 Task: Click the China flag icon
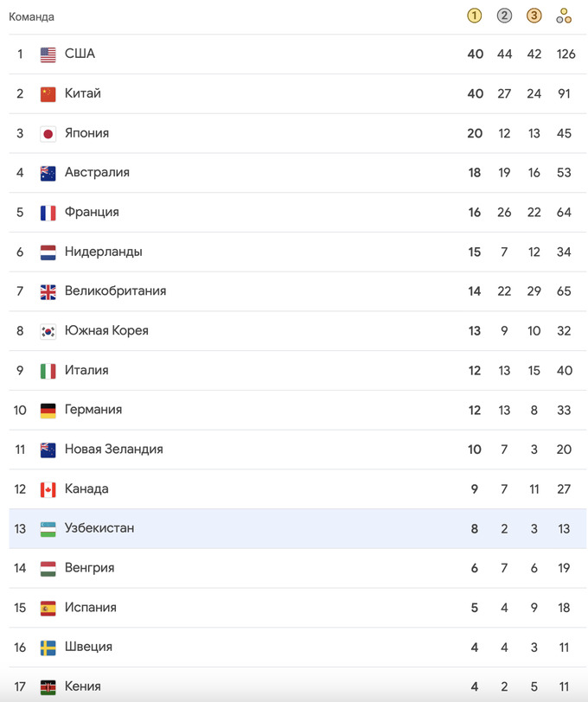click(x=48, y=94)
